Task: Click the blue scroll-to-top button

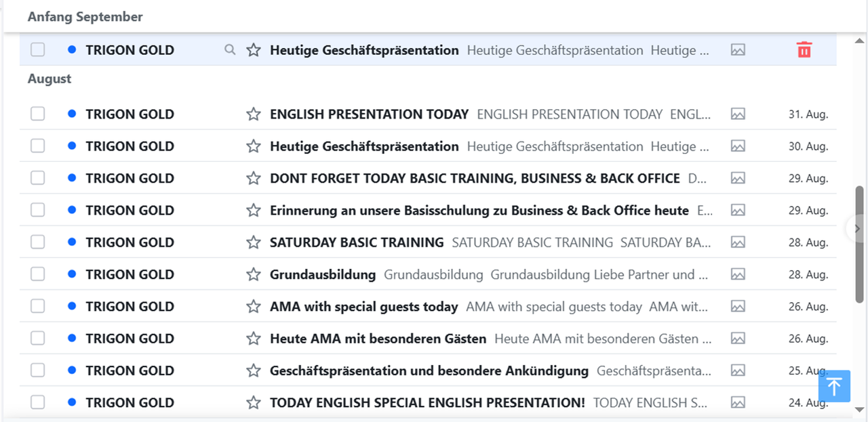Action: point(834,386)
